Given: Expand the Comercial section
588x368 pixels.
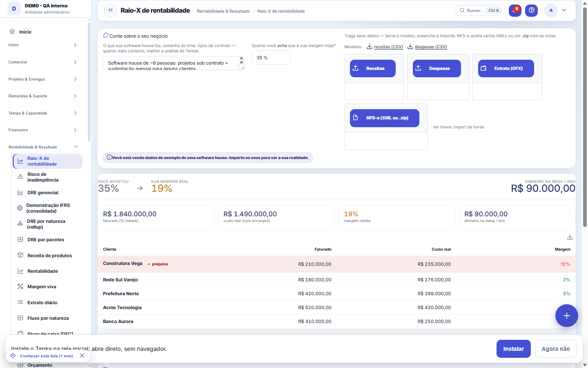Looking at the screenshot, I should click(x=43, y=62).
